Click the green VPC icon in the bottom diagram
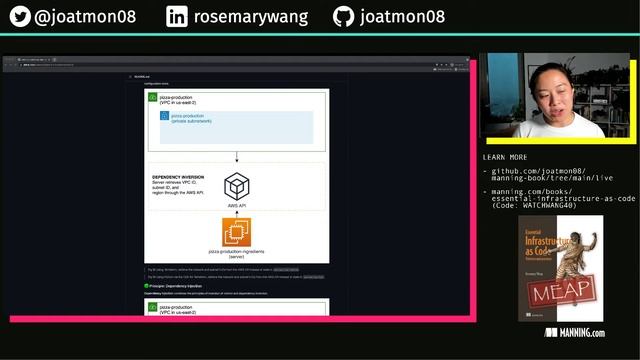Image resolution: width=640 pixels, height=360 pixels. pos(153,307)
